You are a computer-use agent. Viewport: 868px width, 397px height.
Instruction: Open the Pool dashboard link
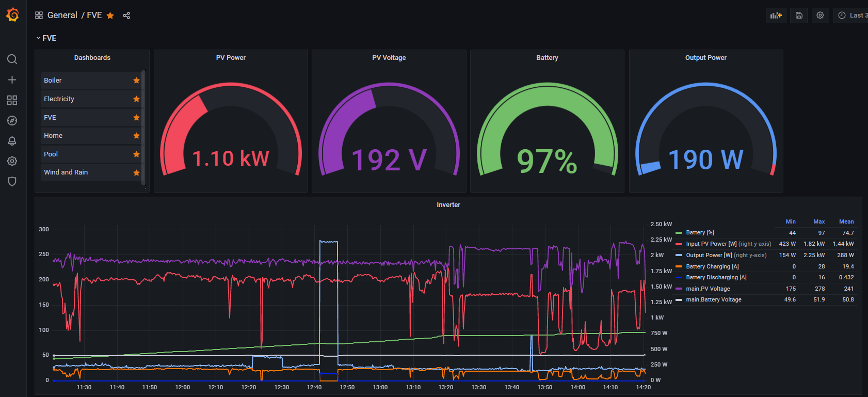51,154
